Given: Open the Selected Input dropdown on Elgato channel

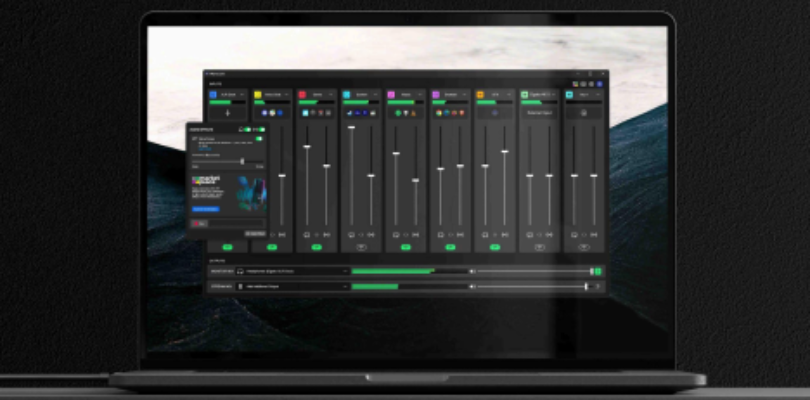Looking at the screenshot, I should [539, 113].
